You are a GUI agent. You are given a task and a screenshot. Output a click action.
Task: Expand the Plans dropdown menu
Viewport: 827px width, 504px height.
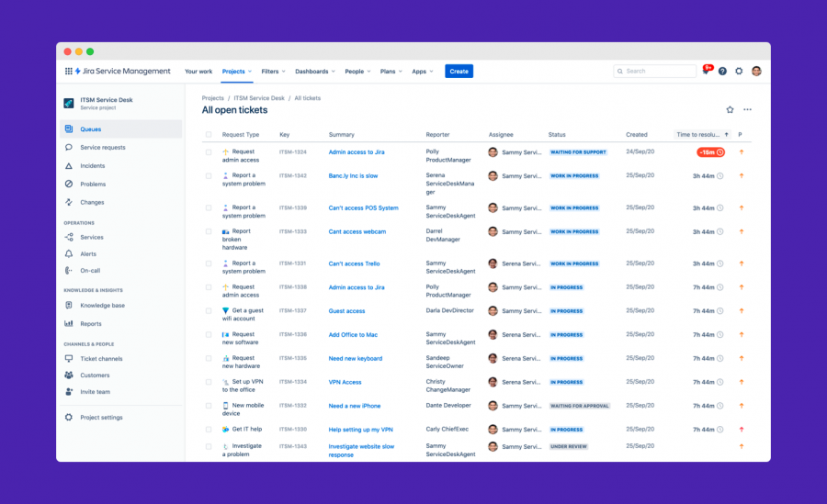[x=391, y=72]
